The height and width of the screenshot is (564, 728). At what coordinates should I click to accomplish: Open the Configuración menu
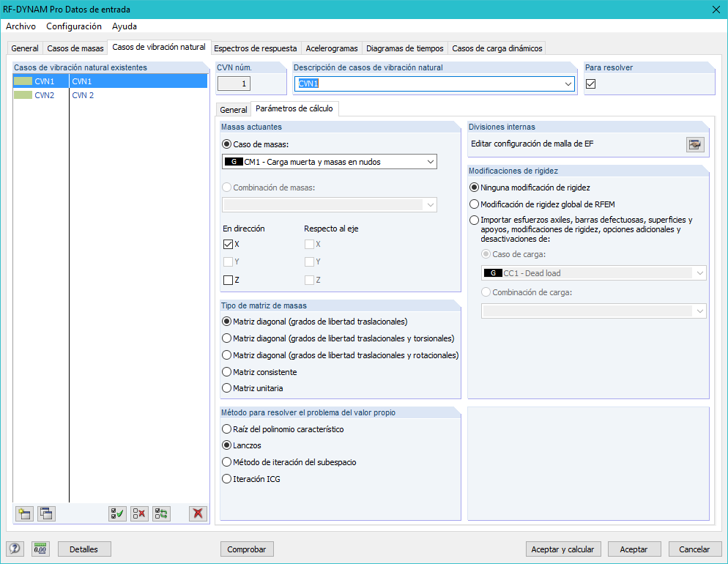coord(74,26)
